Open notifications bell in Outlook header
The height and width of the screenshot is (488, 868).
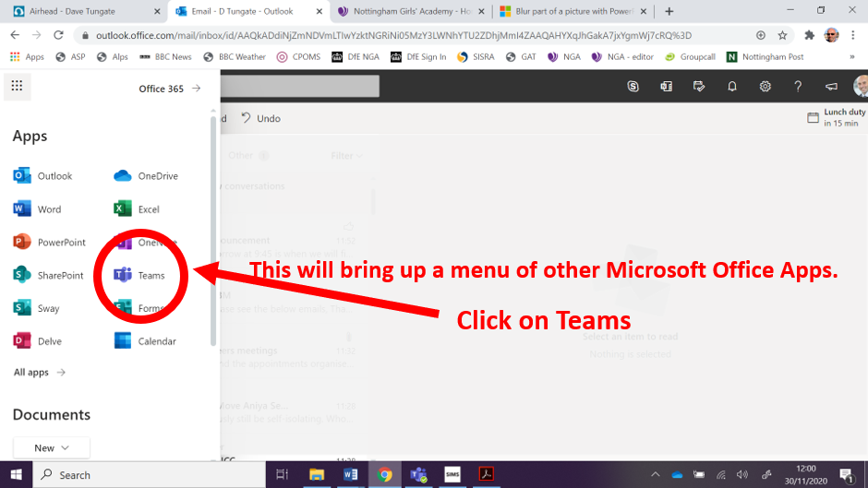tap(732, 87)
